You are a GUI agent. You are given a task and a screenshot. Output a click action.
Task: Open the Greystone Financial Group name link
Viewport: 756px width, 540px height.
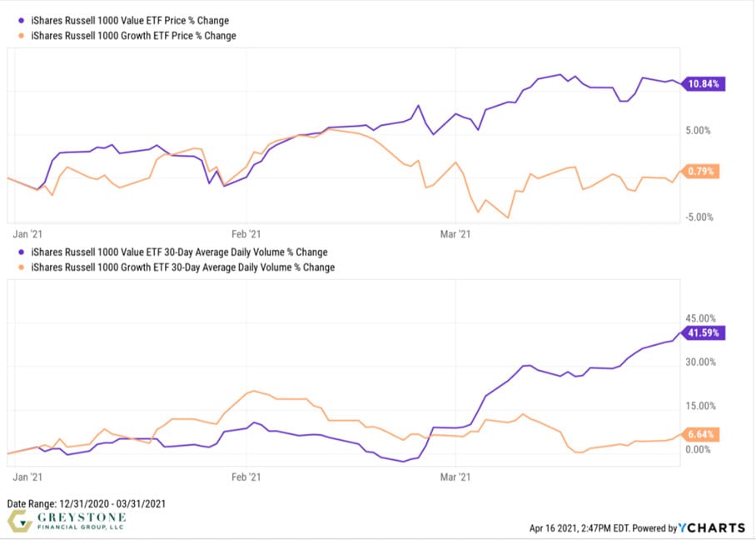point(79,522)
